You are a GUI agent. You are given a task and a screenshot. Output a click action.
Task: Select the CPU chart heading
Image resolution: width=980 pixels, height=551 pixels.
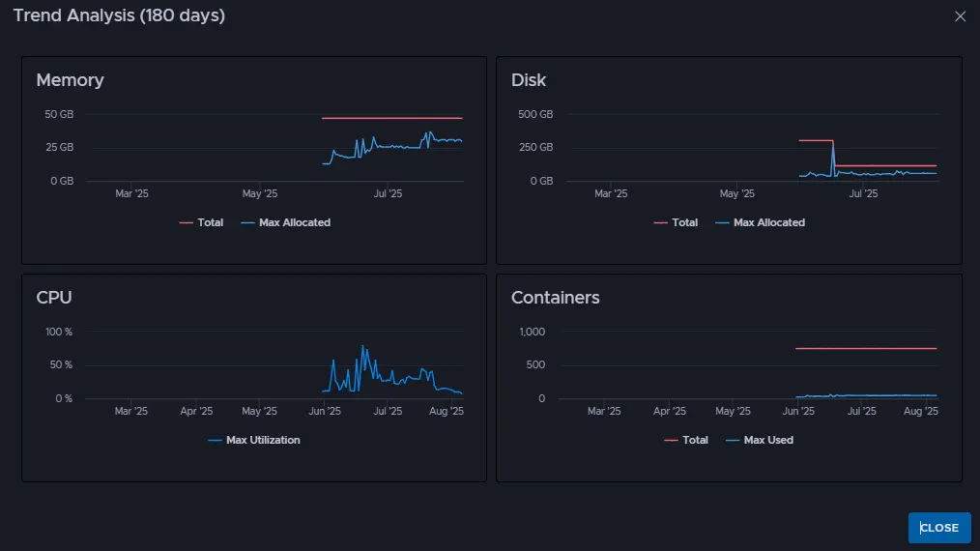pos(54,298)
